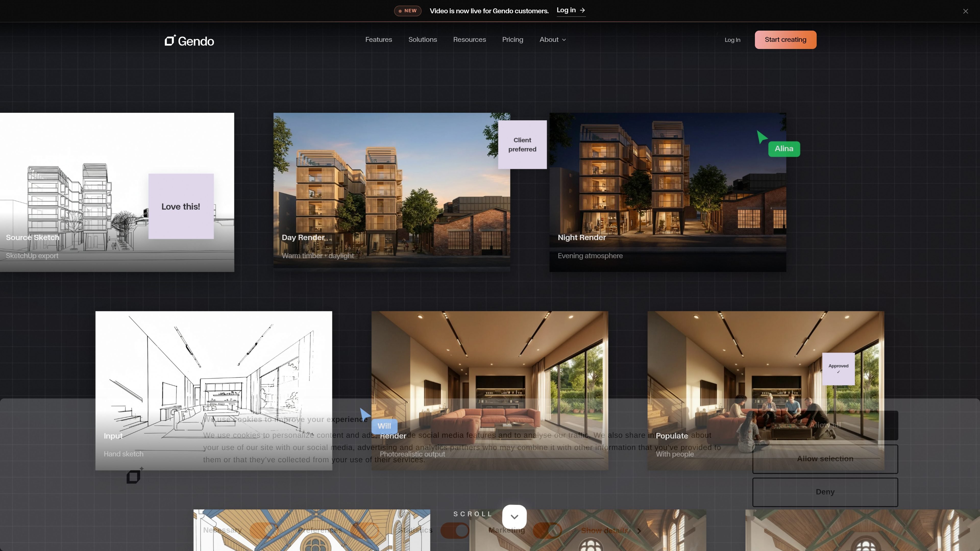Click the green cursor arrow above Alina
This screenshot has height=551, width=980.
pos(762,137)
